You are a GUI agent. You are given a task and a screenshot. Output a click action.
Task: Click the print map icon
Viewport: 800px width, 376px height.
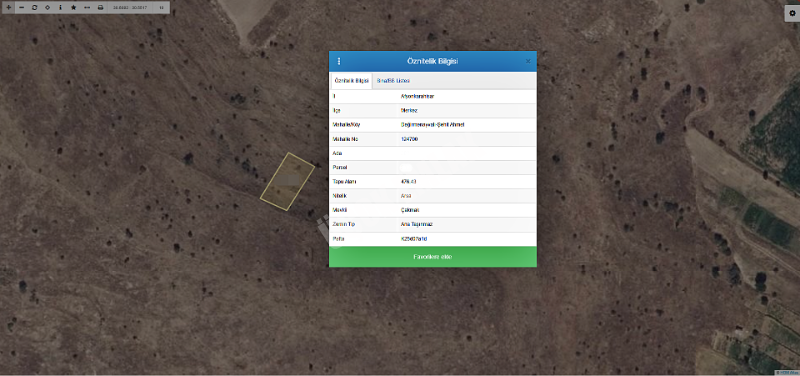pyautogui.click(x=101, y=8)
